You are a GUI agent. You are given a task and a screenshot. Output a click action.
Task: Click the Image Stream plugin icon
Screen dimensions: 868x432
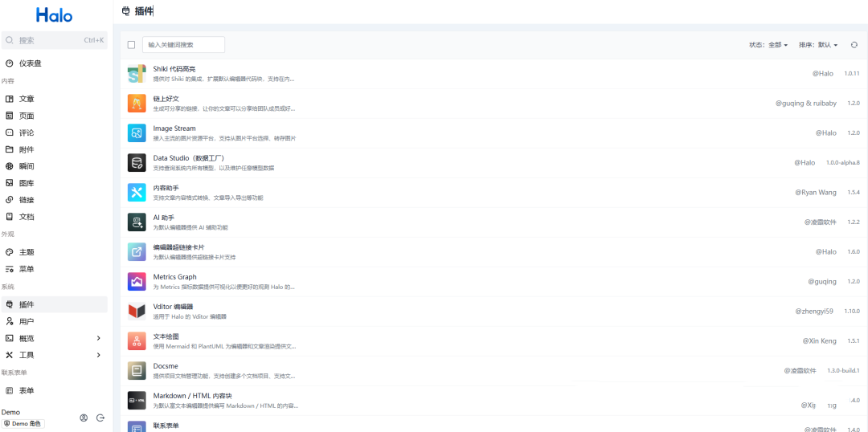(x=136, y=133)
